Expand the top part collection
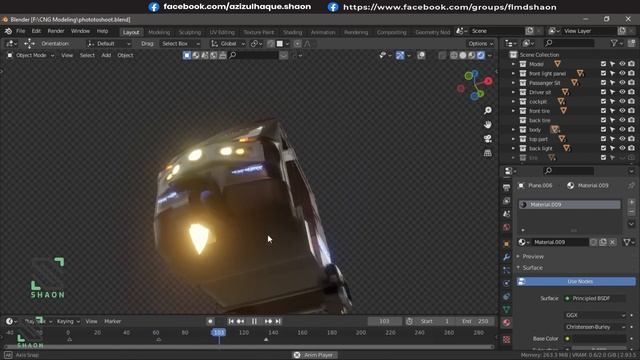The height and width of the screenshot is (360, 640). pyautogui.click(x=513, y=139)
